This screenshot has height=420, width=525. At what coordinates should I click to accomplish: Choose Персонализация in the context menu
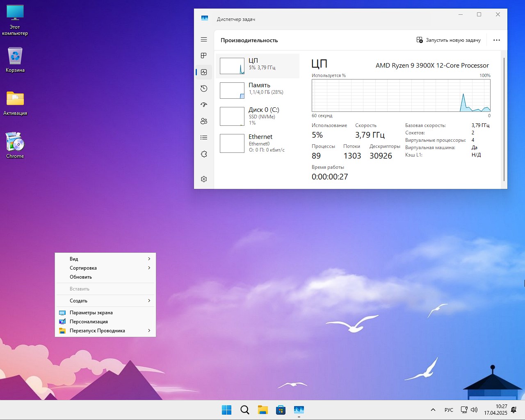click(x=89, y=322)
